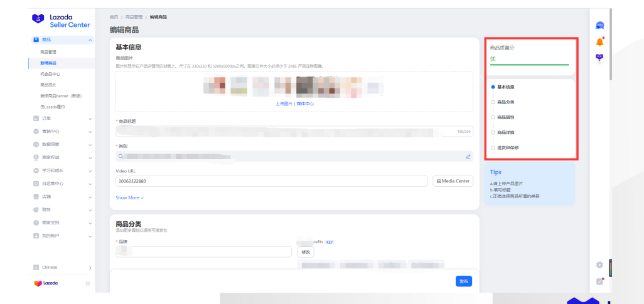
Task: Open the chat messages icon
Action: pos(599,26)
